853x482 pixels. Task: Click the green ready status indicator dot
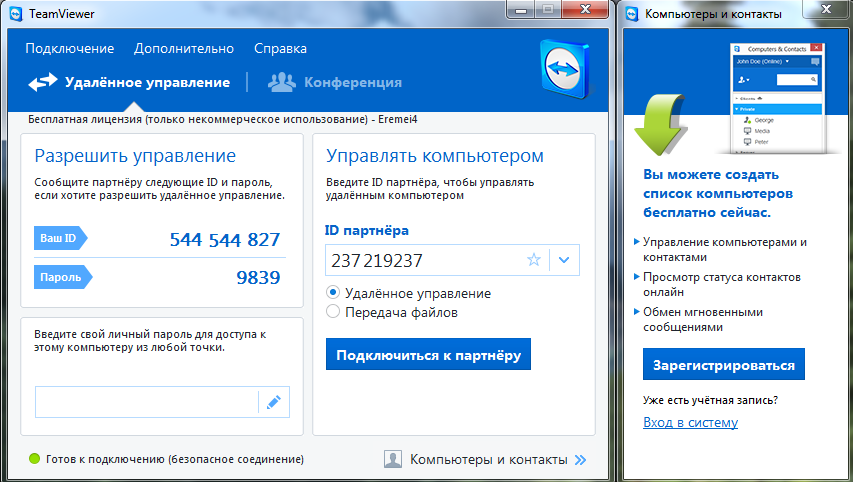[34, 459]
